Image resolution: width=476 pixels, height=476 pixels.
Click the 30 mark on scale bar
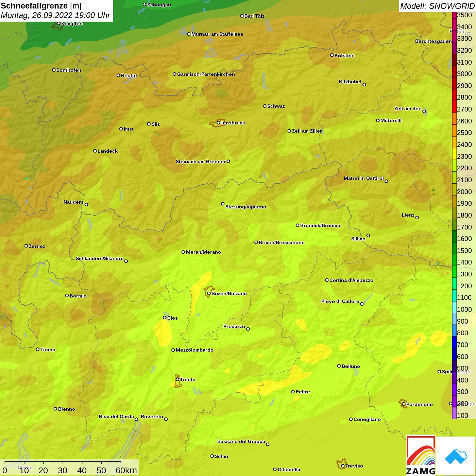pos(63,470)
